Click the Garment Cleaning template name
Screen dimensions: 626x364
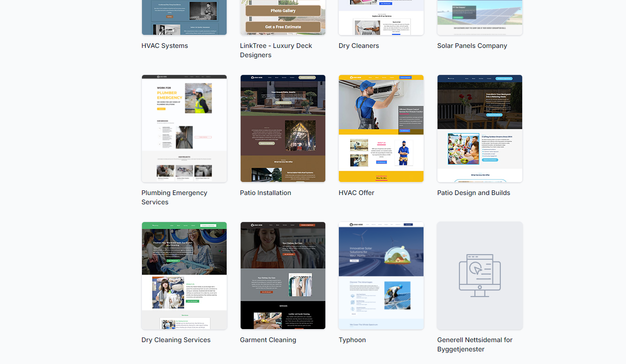[x=268, y=340]
